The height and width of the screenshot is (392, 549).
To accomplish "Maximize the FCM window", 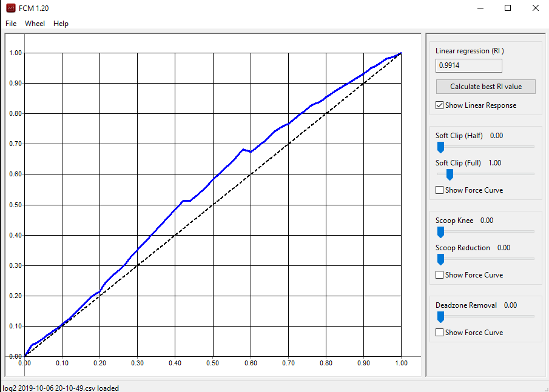I will point(508,8).
